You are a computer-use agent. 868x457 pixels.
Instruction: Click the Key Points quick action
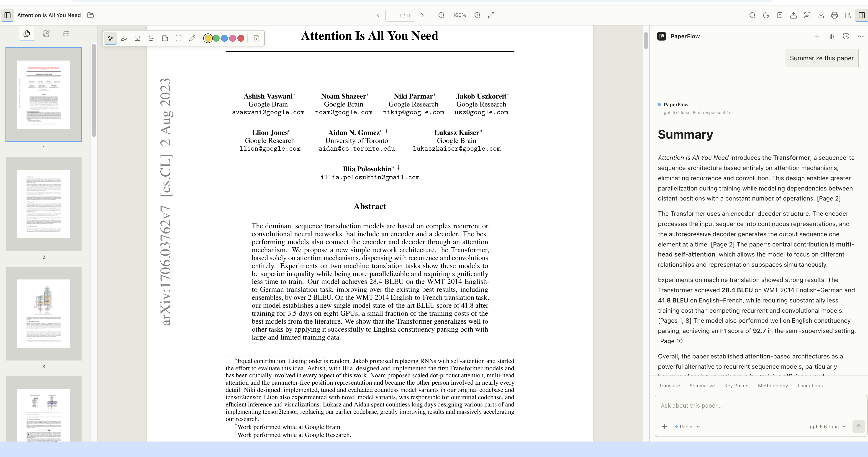click(x=736, y=386)
